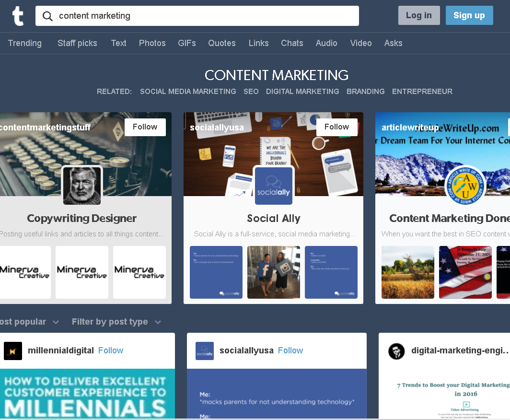The height and width of the screenshot is (420, 510).
Task: Open Social Ally's last blue text thumbnail
Action: 331,272
